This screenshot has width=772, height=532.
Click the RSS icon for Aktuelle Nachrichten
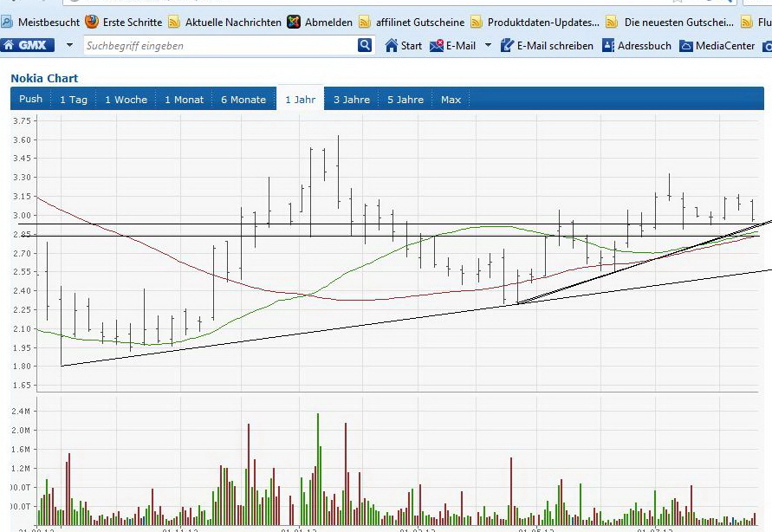point(174,23)
